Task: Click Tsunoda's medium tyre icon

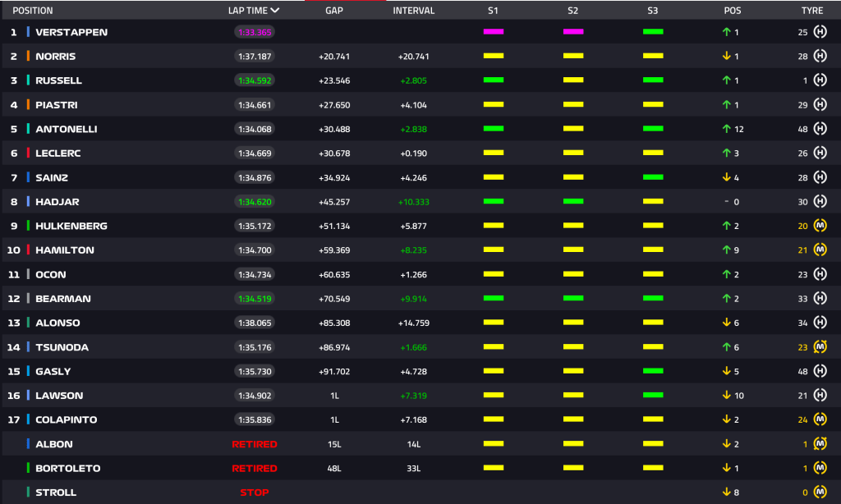Action: point(820,347)
